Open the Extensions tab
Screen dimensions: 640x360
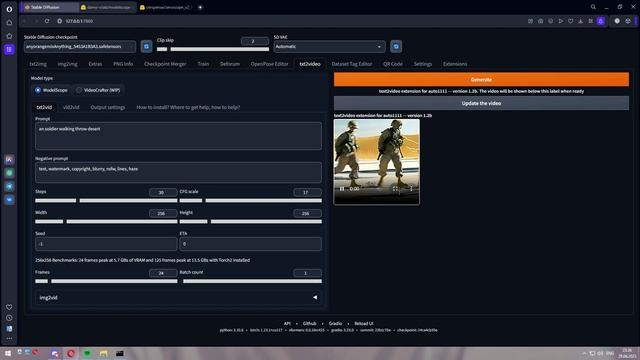coord(455,64)
